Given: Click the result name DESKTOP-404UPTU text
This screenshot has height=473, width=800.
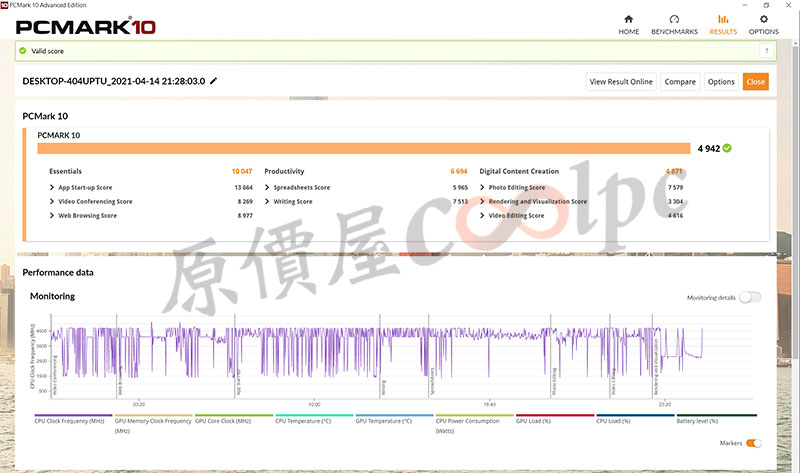Looking at the screenshot, I should click(114, 81).
